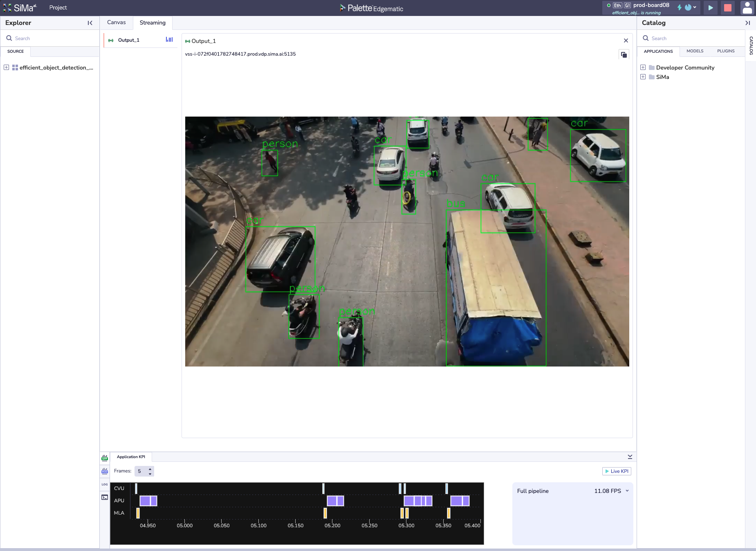Increment the Frames stepper value

tap(150, 469)
